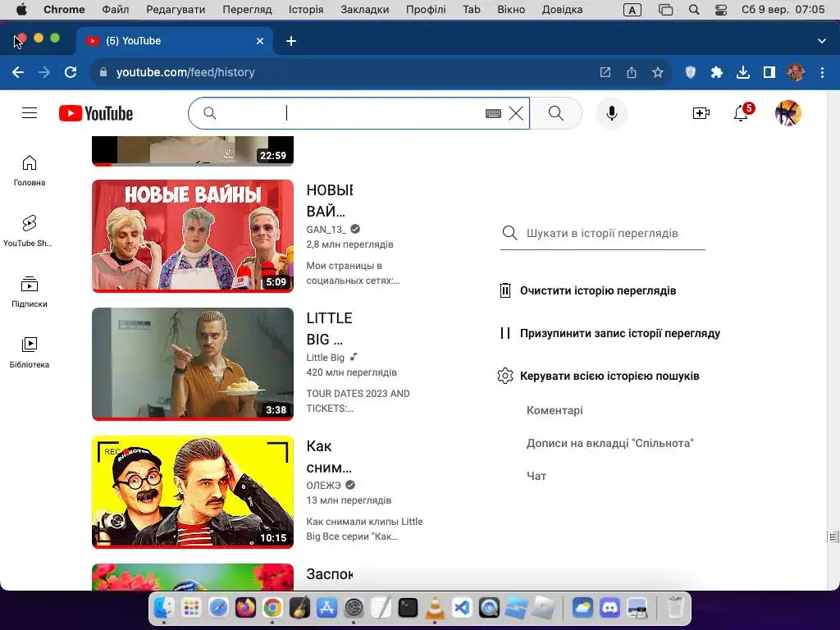Click the address bar URL
840x630 pixels.
(185, 72)
